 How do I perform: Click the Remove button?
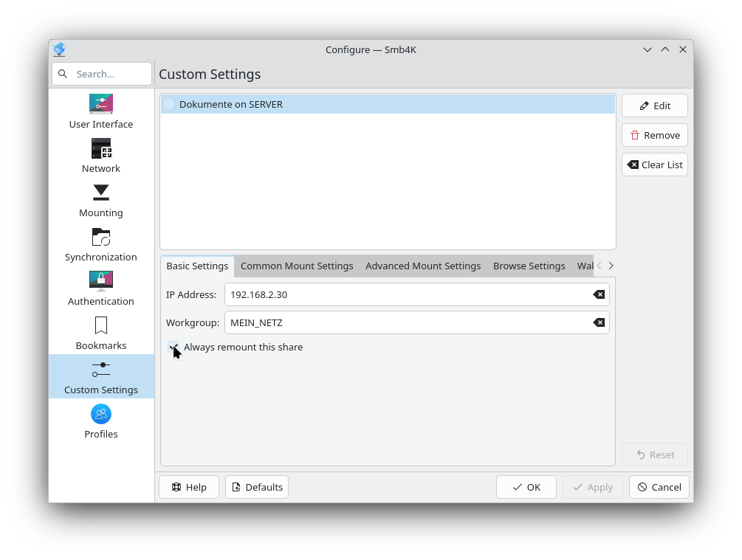coord(655,135)
